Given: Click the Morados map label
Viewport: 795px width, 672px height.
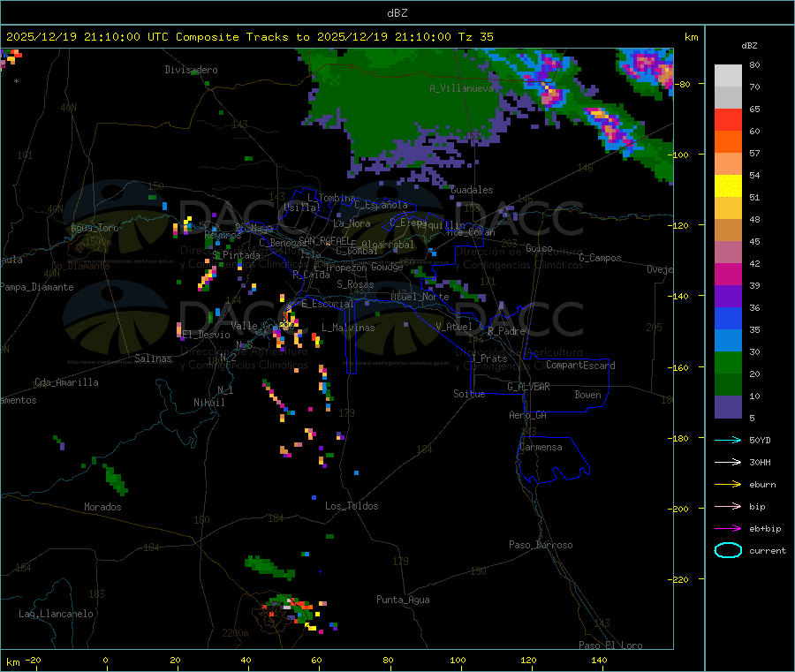Looking at the screenshot, I should click(x=102, y=507).
